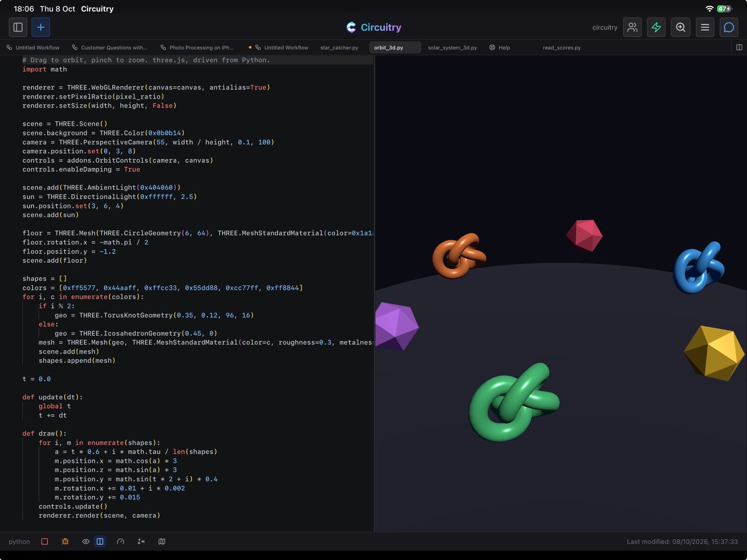The image size is (747, 560).
Task: Open the Help tab
Action: tap(500, 48)
